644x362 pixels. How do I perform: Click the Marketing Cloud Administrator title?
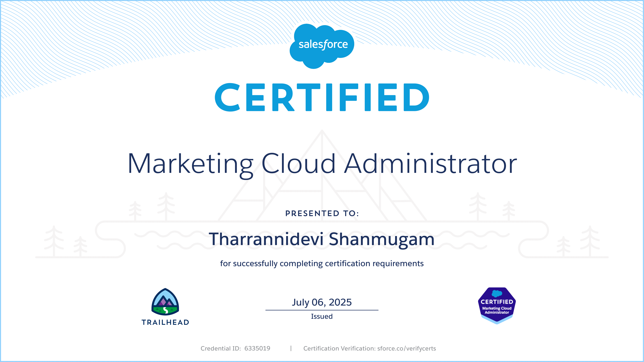pyautogui.click(x=322, y=164)
